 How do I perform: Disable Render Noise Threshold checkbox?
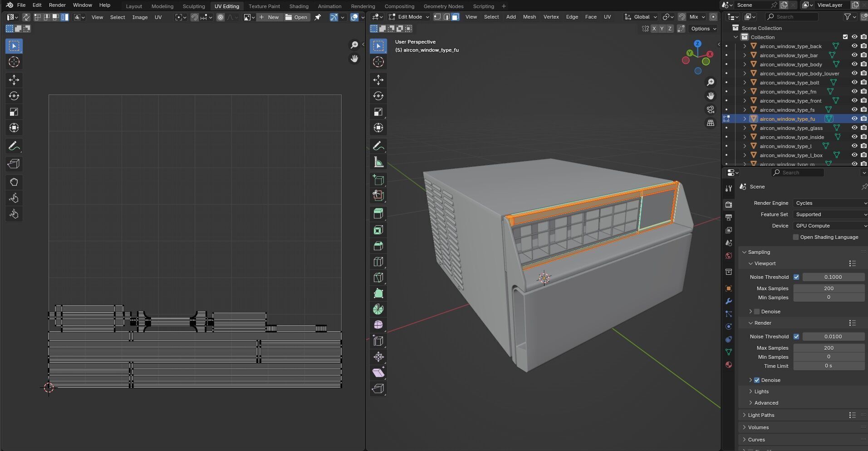(796, 337)
